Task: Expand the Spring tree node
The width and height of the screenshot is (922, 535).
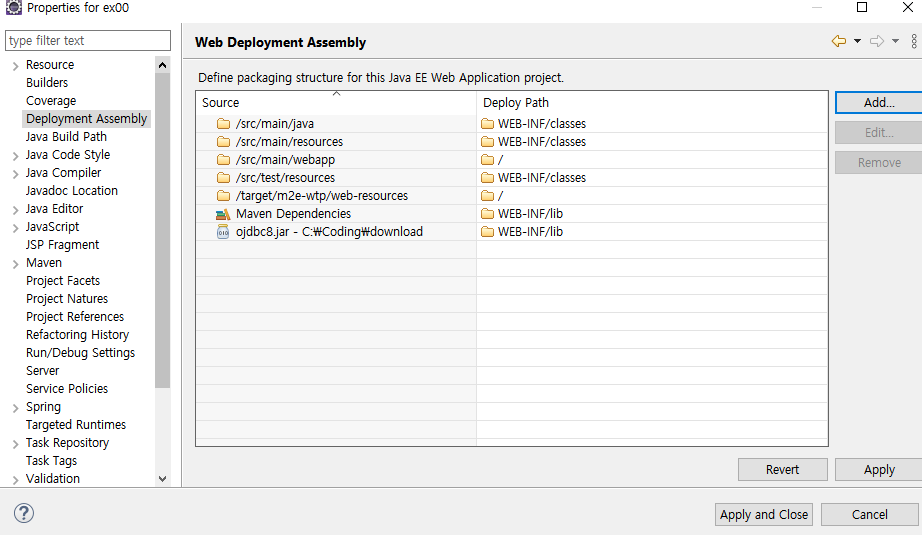Action: [x=15, y=408]
